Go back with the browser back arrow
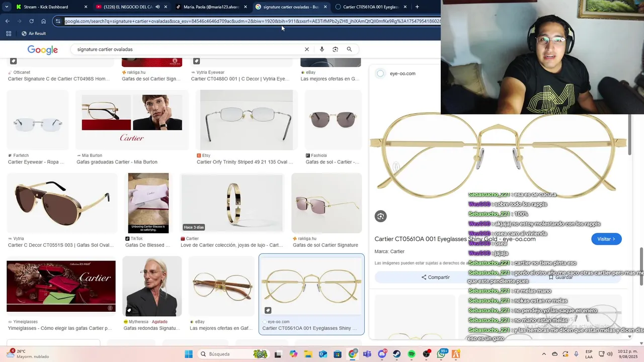 coord(7,21)
